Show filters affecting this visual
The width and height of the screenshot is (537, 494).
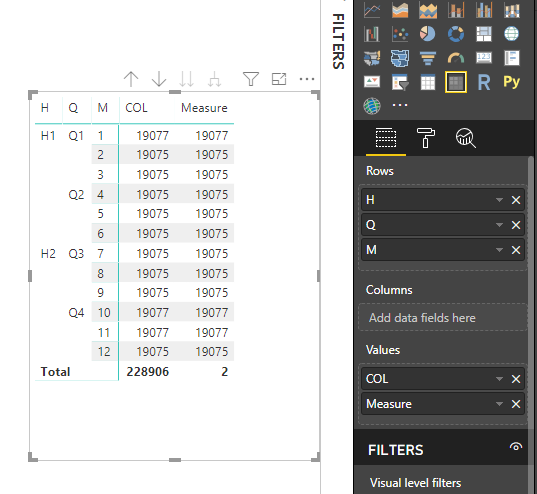pyautogui.click(x=251, y=79)
